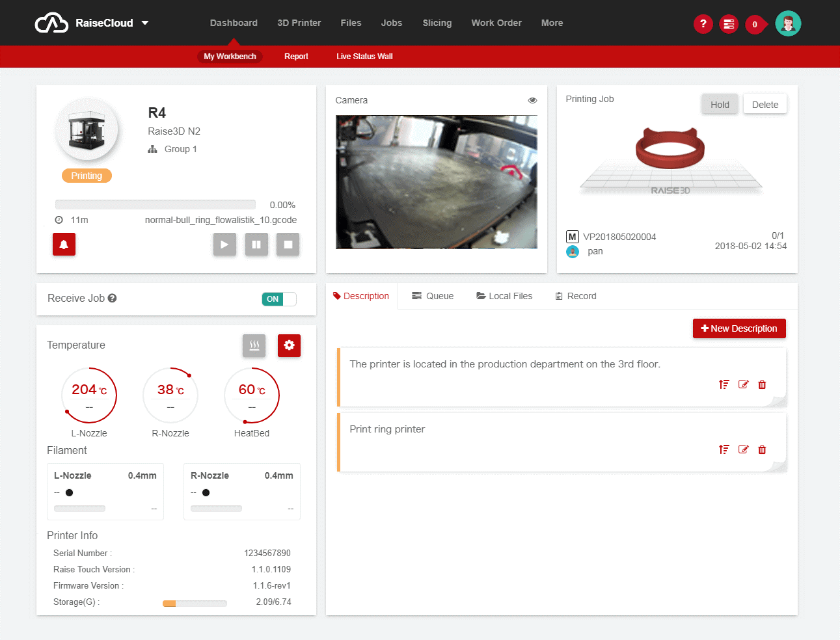Open temperature settings gear button
The image size is (840, 640).
tap(289, 345)
